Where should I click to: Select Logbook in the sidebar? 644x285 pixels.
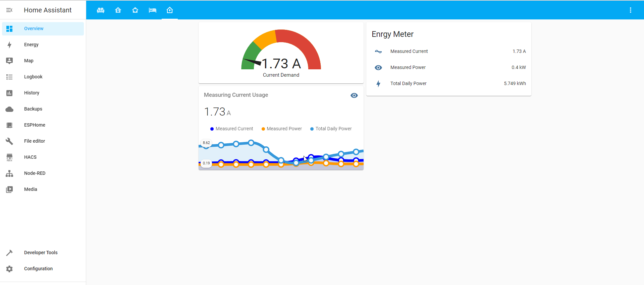coord(33,77)
